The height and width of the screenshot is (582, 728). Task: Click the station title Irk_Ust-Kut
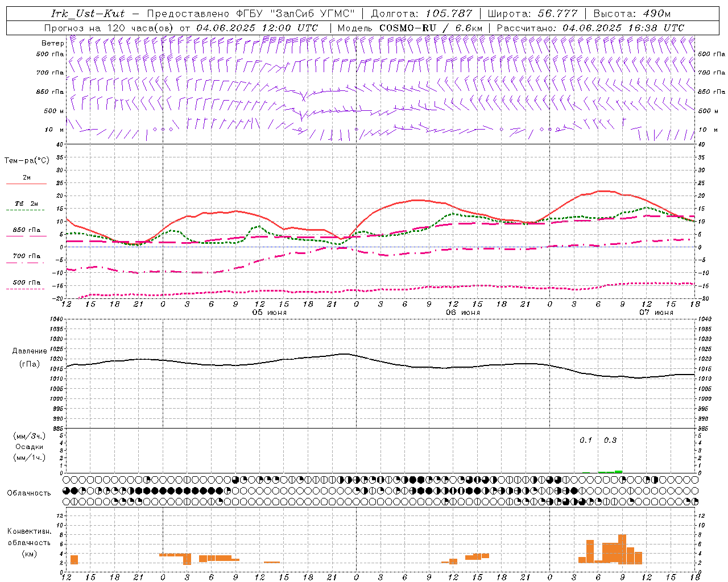click(88, 14)
